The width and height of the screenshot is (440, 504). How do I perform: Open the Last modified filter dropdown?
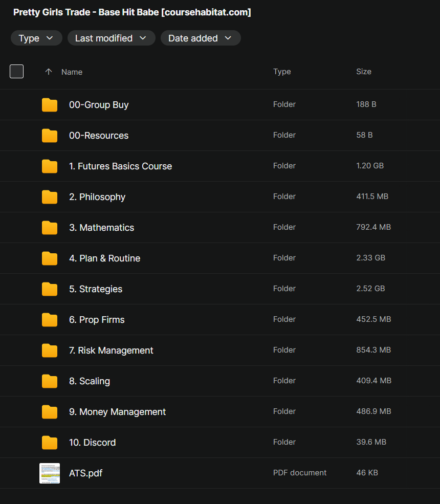(x=111, y=38)
